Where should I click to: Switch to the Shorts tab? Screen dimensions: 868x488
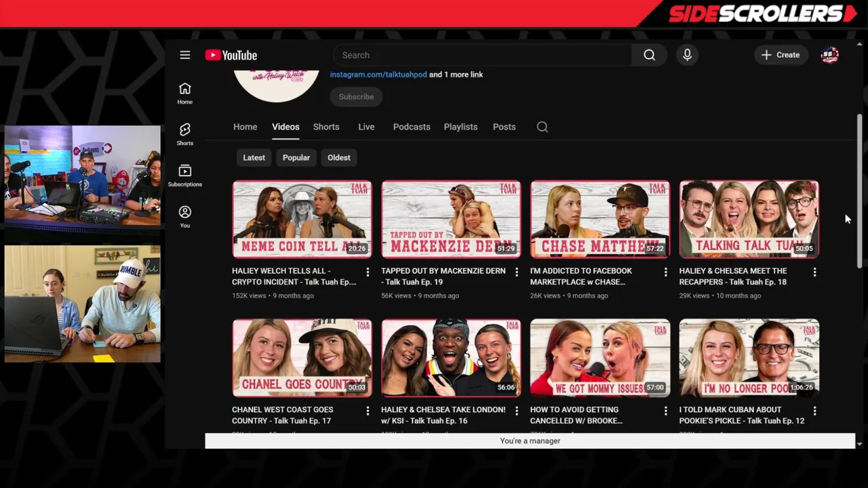[326, 127]
